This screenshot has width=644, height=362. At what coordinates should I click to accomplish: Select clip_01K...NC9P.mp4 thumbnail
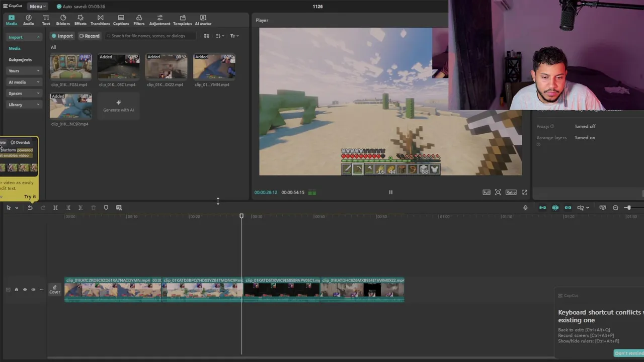[71, 106]
